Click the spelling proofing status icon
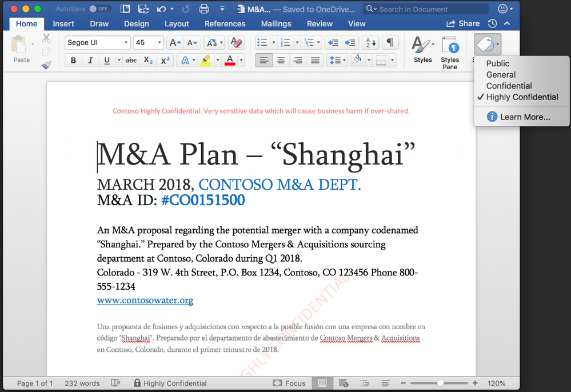571x392 pixels. pos(116,383)
